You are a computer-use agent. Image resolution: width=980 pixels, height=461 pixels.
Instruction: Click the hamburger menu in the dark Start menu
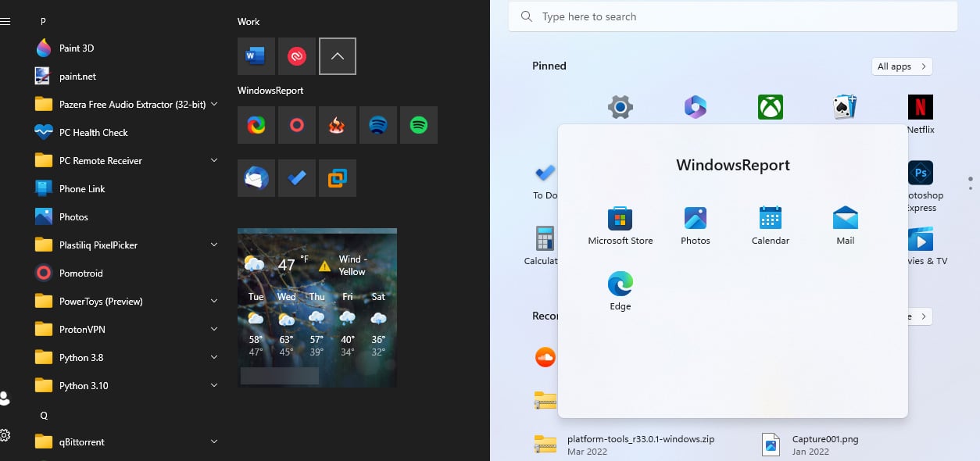(x=5, y=21)
